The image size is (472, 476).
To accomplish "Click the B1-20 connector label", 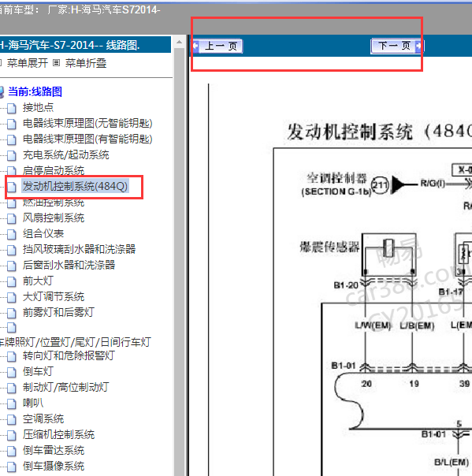I will [346, 285].
